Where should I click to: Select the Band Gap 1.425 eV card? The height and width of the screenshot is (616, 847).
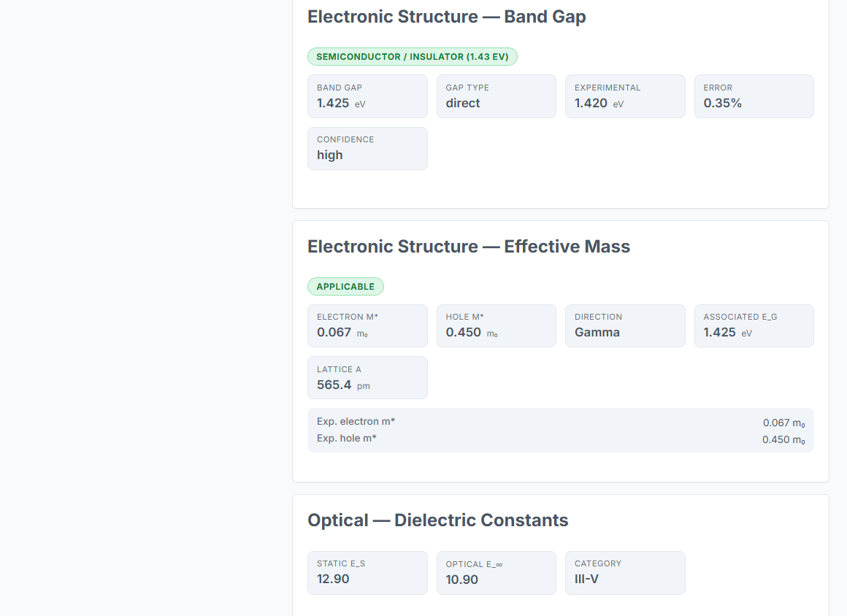pos(367,96)
